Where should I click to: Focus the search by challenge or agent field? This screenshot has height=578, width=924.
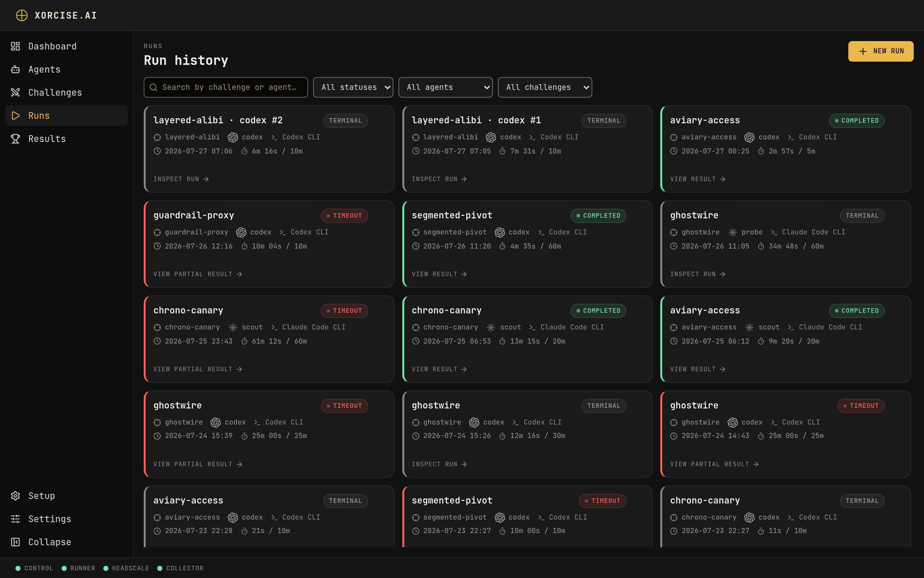[x=226, y=87]
